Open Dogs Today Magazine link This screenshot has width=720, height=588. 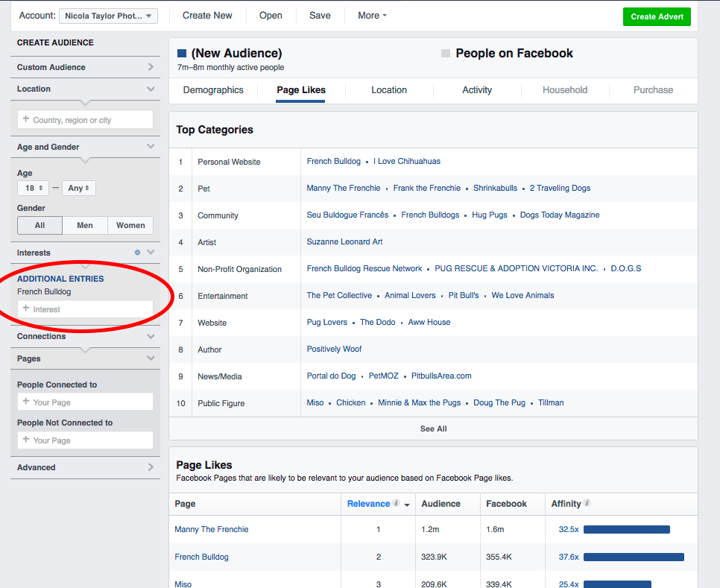(x=559, y=215)
